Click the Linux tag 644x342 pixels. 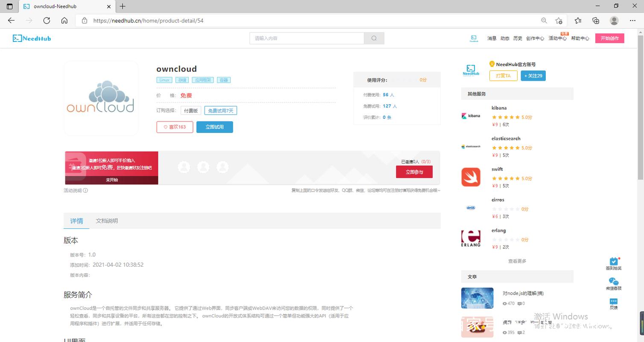[164, 80]
